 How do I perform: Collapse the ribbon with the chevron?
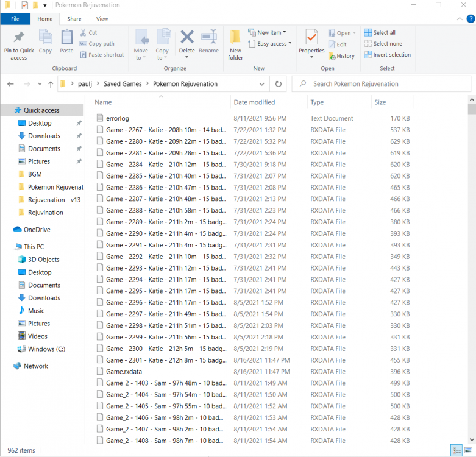(x=460, y=19)
